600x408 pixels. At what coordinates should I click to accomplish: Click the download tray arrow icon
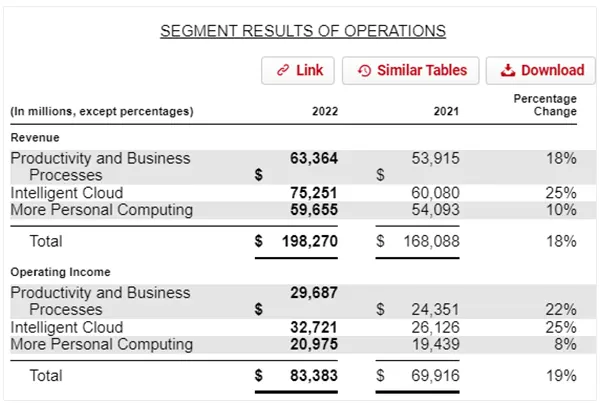click(508, 70)
